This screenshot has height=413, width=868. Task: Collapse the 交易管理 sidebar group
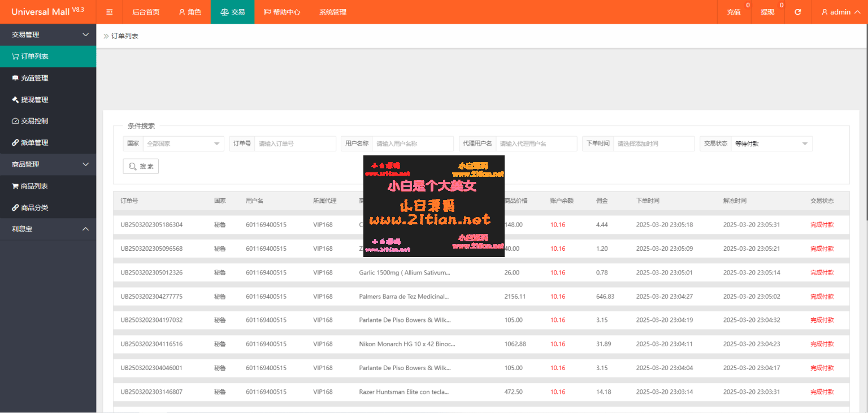point(48,34)
